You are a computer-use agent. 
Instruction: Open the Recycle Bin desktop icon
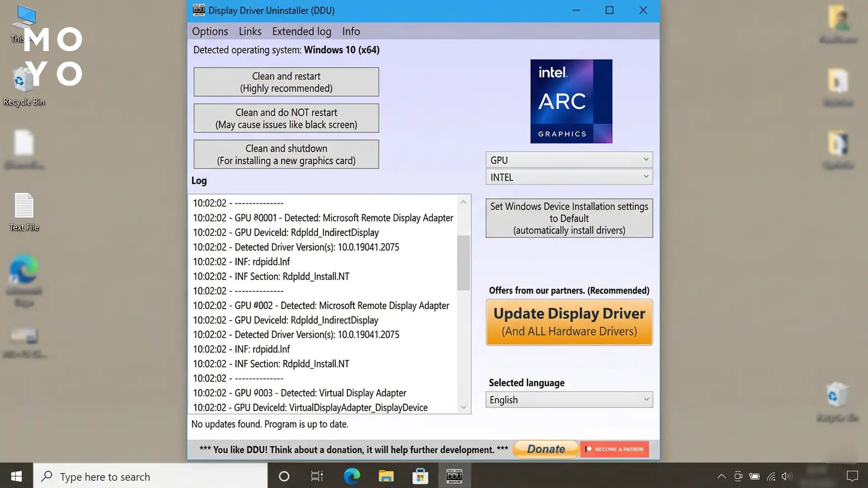tap(24, 86)
